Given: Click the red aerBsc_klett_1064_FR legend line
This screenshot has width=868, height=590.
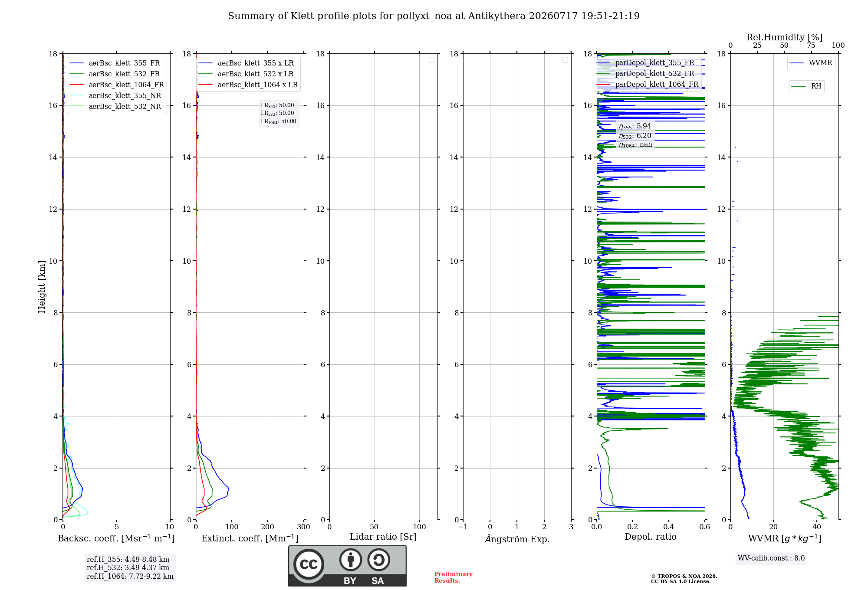Looking at the screenshot, I should pos(76,85).
